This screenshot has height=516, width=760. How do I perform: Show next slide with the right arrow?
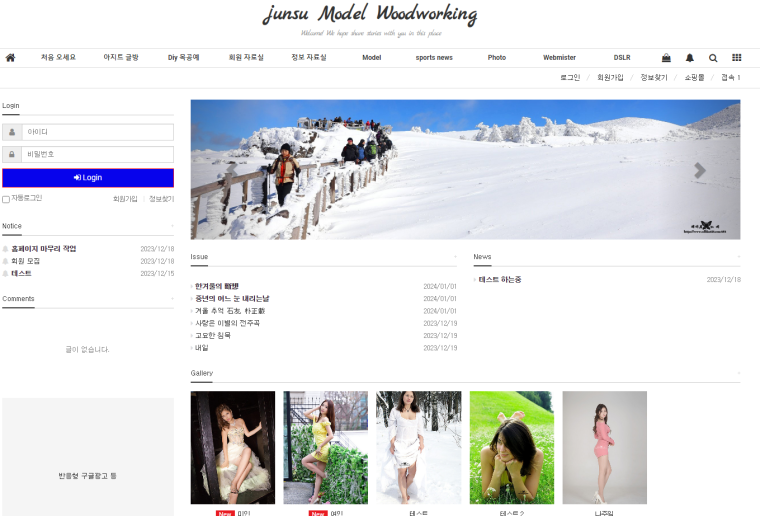tap(699, 170)
